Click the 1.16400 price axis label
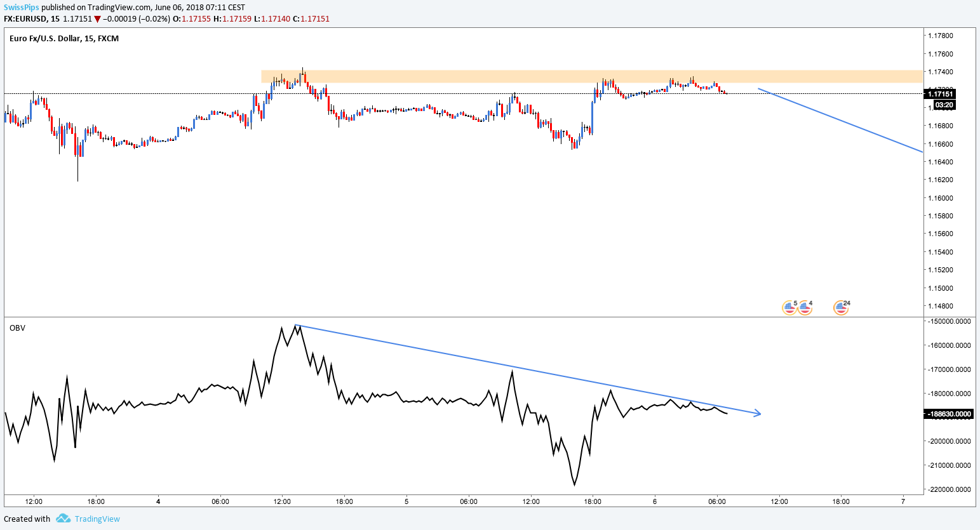 [x=940, y=162]
